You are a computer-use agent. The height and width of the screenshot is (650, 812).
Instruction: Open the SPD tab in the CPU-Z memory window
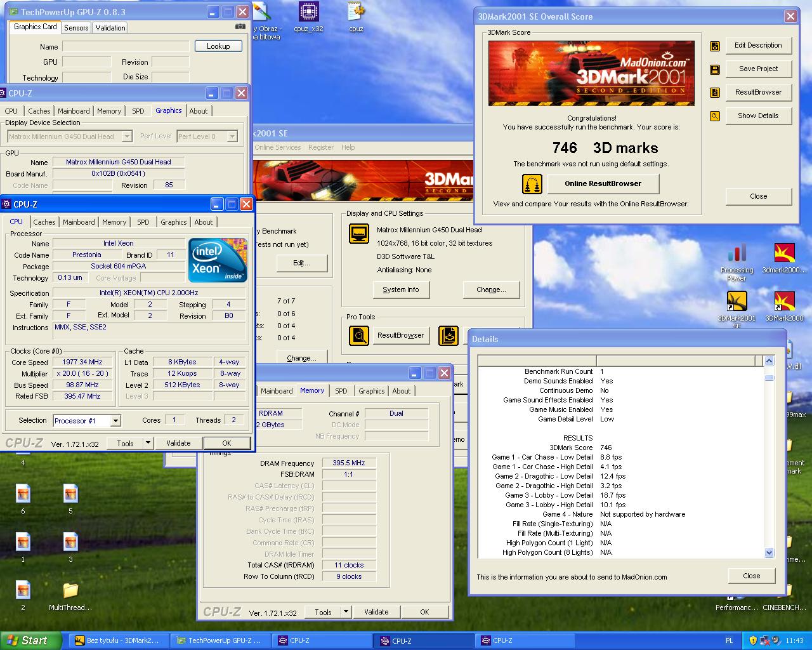[x=341, y=391]
